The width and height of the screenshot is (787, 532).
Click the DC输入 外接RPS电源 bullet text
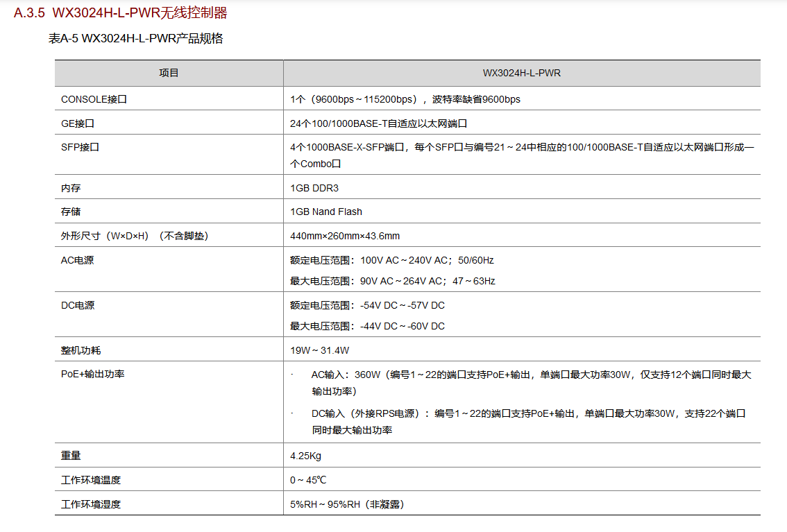[x=529, y=422]
